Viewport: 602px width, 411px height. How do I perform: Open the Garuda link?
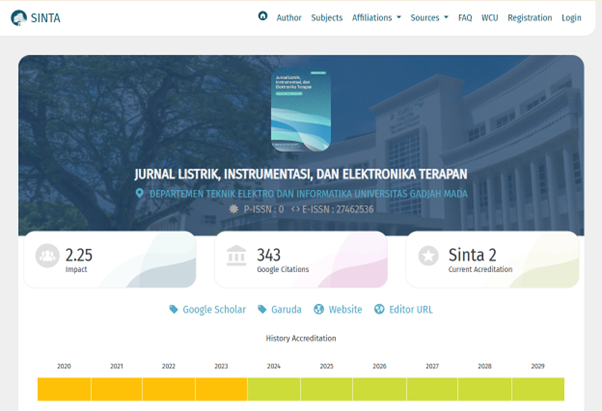(x=285, y=310)
